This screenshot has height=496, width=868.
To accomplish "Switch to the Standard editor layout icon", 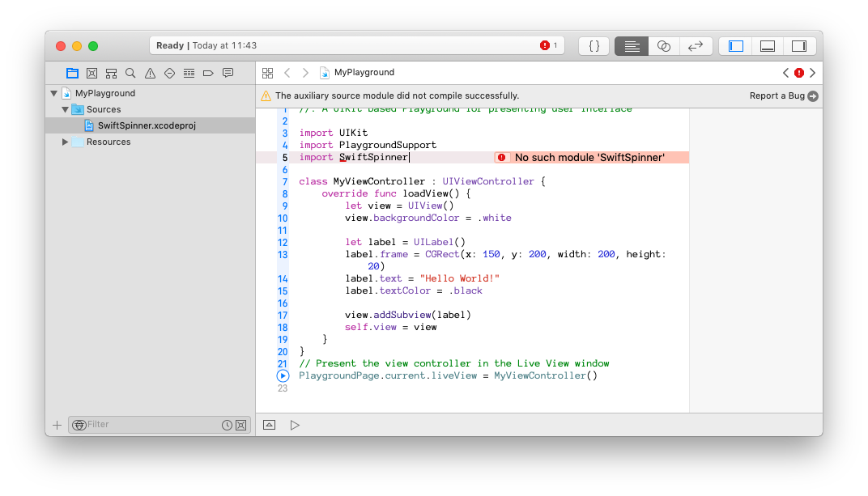I will (631, 46).
